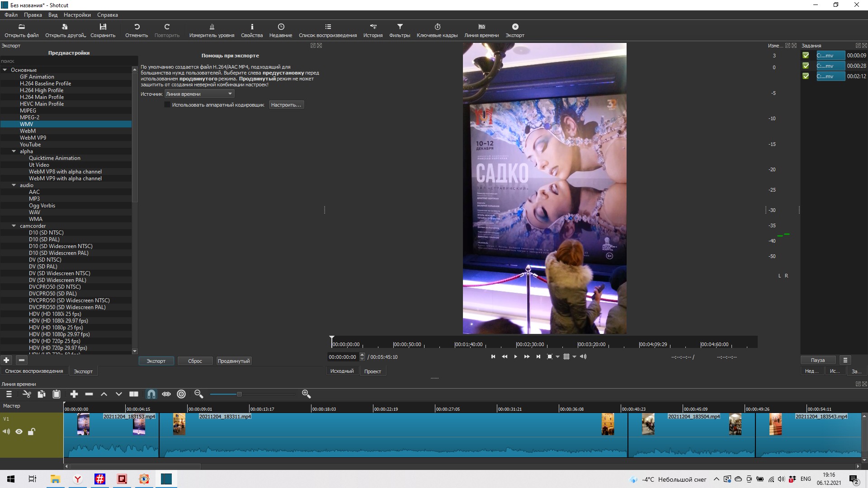Overwrite clip with the down-arrow icon
The image size is (868, 488).
119,394
